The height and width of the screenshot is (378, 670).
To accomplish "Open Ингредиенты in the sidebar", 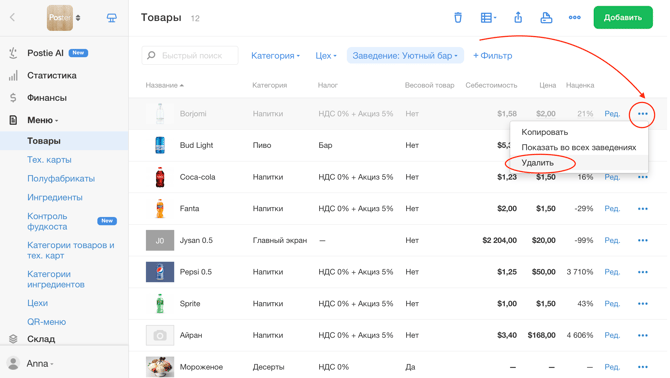I will tap(55, 197).
